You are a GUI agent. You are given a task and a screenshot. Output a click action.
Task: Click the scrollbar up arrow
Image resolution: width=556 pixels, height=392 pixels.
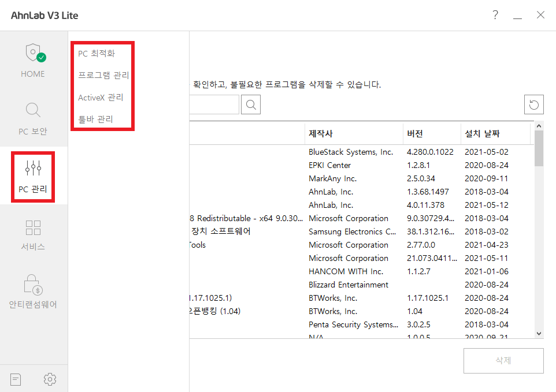pyautogui.click(x=539, y=126)
